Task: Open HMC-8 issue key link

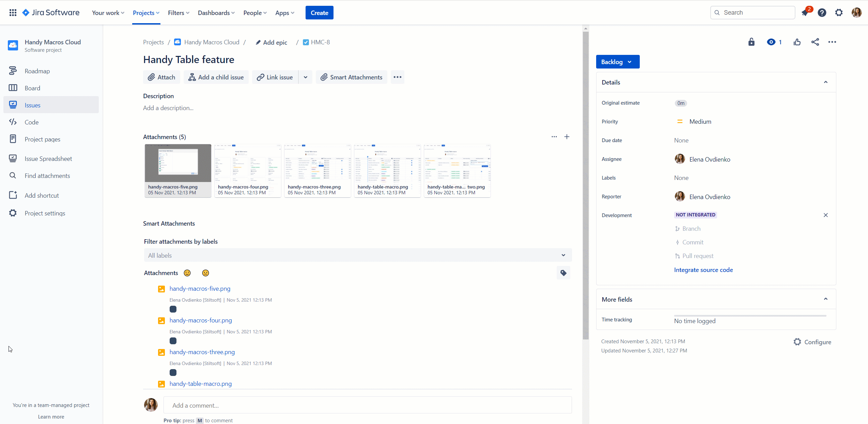Action: point(320,42)
